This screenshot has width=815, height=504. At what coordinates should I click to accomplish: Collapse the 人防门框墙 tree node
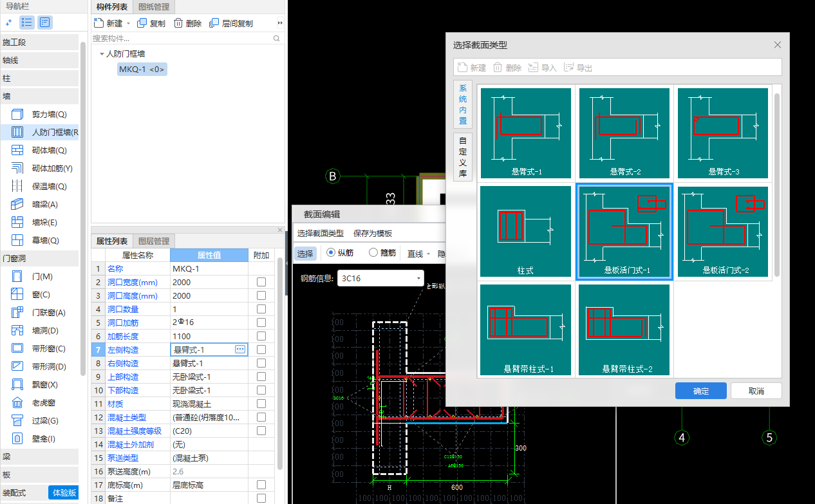pos(102,54)
